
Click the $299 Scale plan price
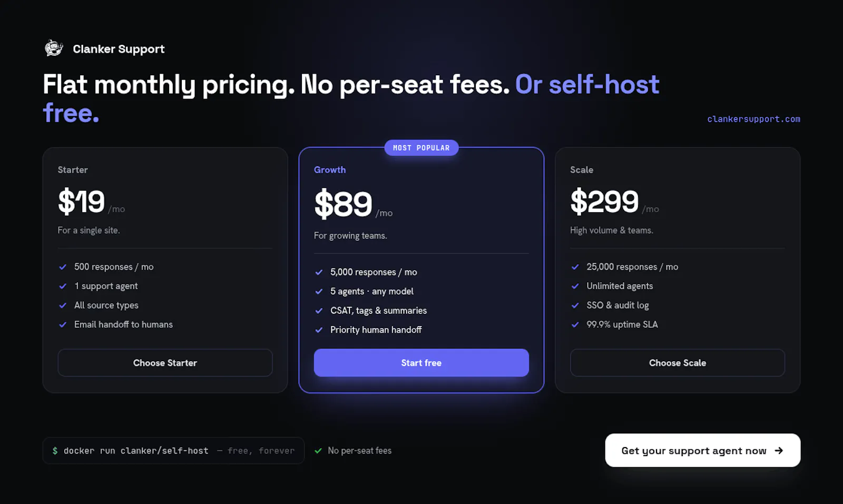tap(604, 201)
